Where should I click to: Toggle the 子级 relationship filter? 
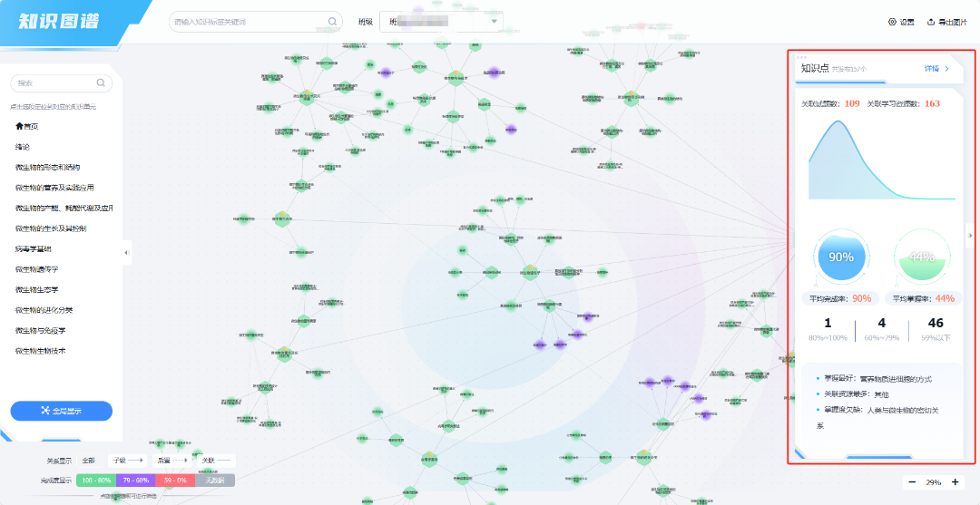tap(127, 461)
